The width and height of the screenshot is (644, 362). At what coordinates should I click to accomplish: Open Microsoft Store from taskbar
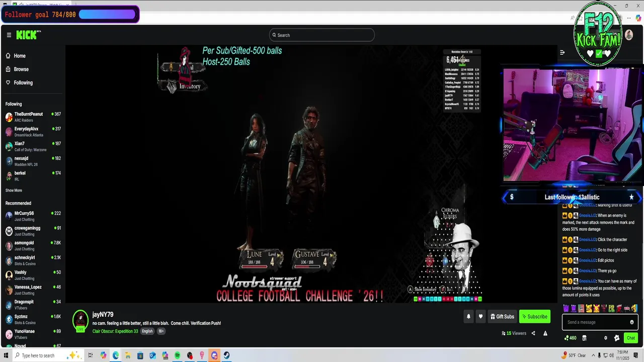[140, 355]
